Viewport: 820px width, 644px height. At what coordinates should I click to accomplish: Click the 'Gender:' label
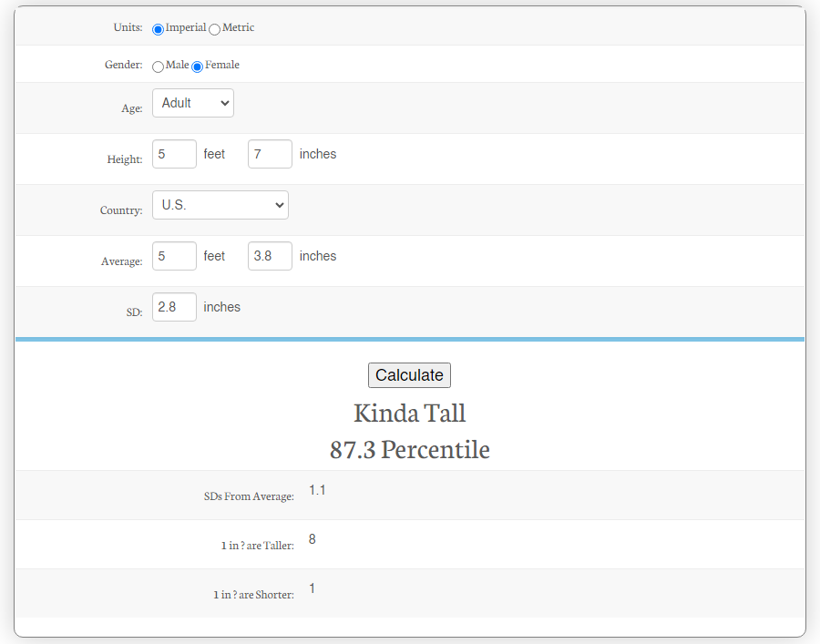coord(123,65)
